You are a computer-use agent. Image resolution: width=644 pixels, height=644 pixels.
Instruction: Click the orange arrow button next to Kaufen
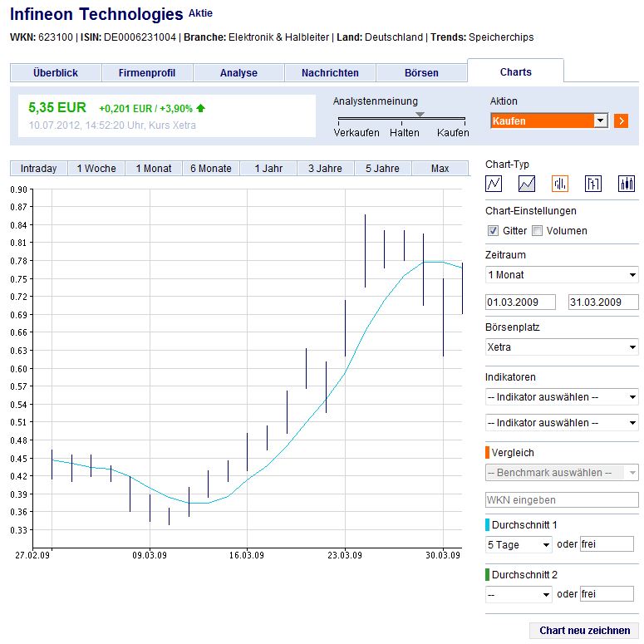621,120
